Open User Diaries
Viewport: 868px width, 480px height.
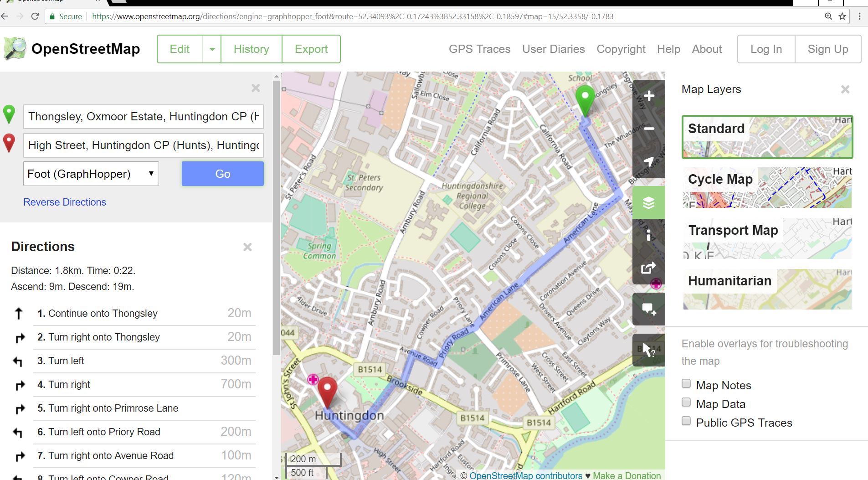click(x=554, y=49)
